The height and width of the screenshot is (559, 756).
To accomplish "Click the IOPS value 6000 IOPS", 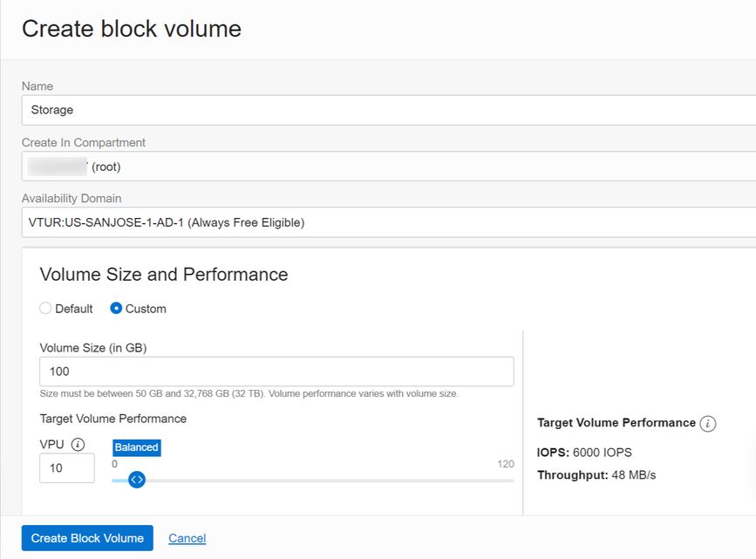I will (x=603, y=453).
